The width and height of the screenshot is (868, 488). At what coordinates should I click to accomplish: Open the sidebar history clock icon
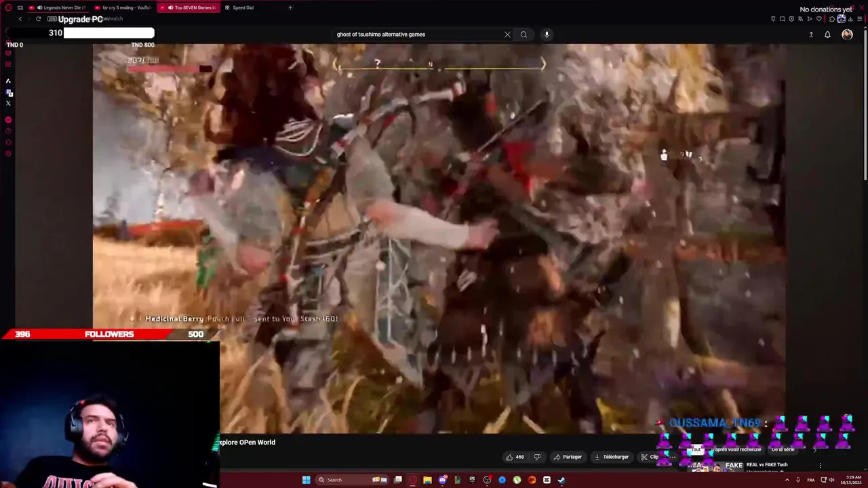[x=8, y=130]
